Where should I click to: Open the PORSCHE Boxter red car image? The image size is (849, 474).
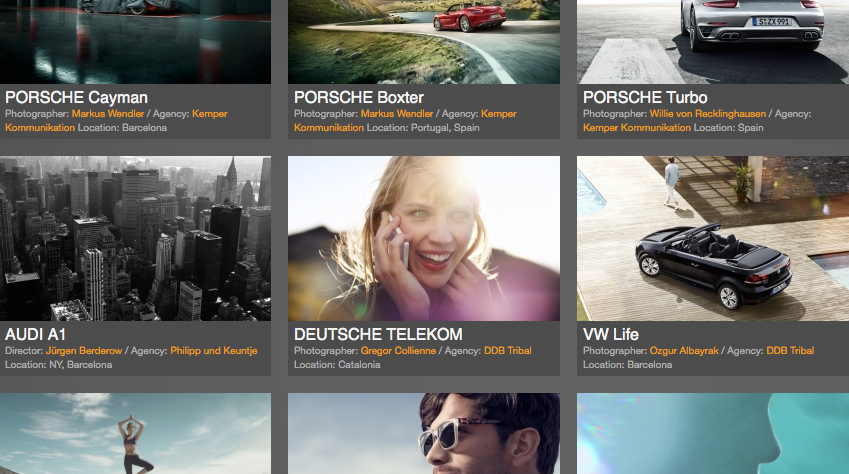(424, 42)
